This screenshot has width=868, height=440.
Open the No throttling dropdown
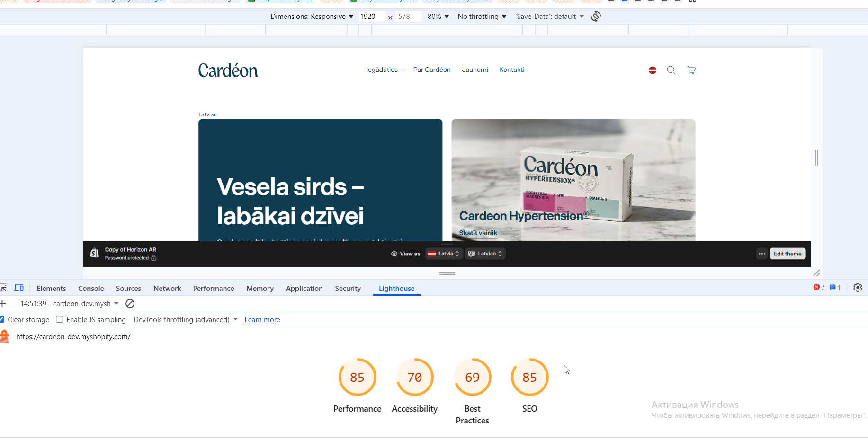click(482, 17)
